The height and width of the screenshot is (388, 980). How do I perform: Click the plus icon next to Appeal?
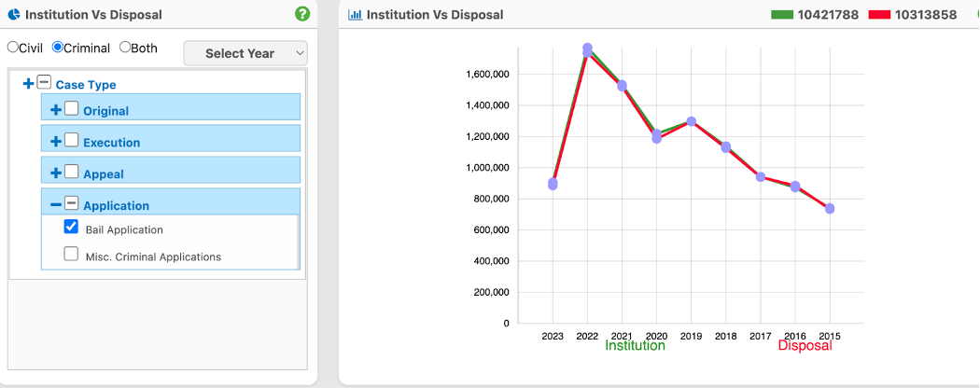pyautogui.click(x=56, y=173)
